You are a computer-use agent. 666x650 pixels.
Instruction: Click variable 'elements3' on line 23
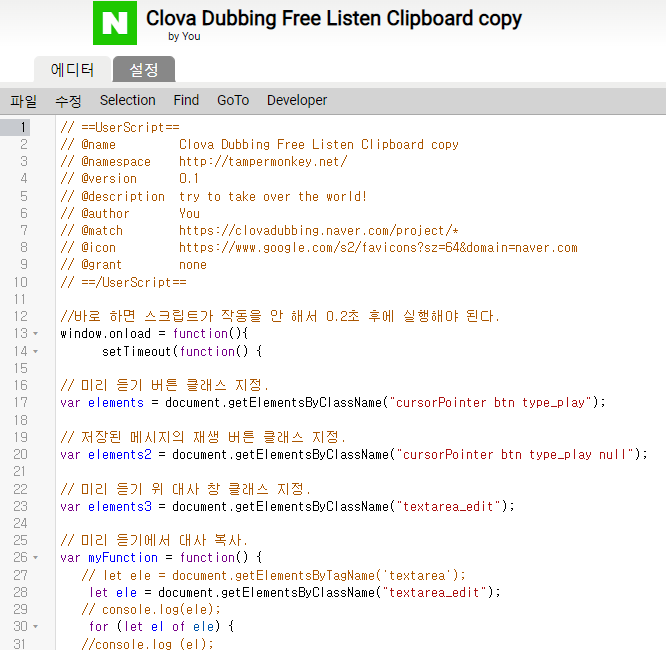pyautogui.click(x=120, y=506)
